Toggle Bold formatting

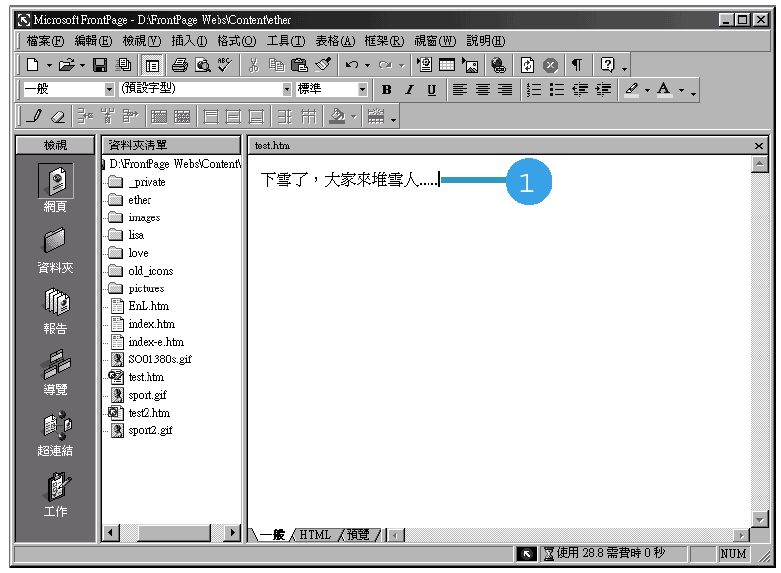(386, 90)
